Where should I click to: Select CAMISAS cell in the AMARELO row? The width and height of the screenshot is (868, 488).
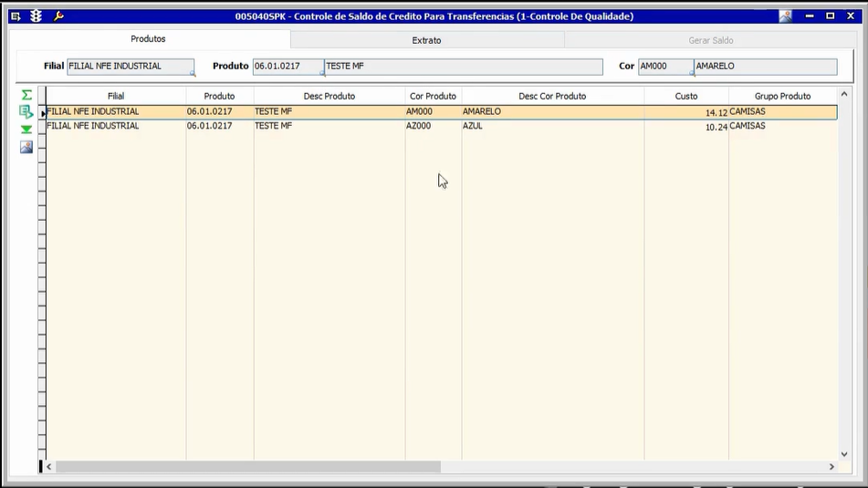point(783,112)
